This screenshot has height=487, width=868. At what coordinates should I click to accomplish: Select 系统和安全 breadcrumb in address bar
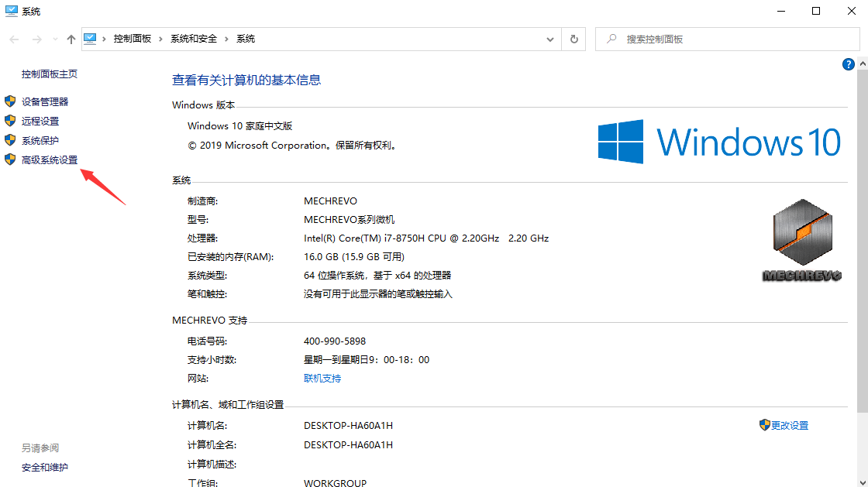click(194, 39)
